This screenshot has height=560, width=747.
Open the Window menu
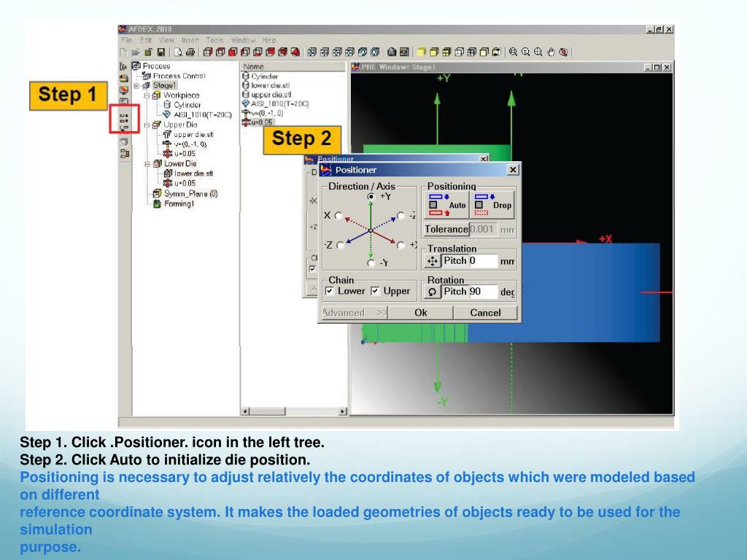click(244, 41)
